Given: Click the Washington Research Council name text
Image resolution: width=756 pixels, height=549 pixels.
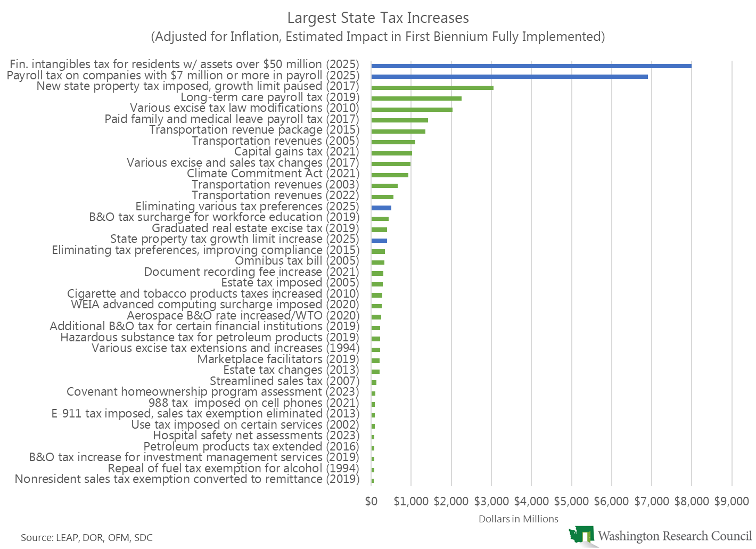Looking at the screenshot, I should 674,536.
